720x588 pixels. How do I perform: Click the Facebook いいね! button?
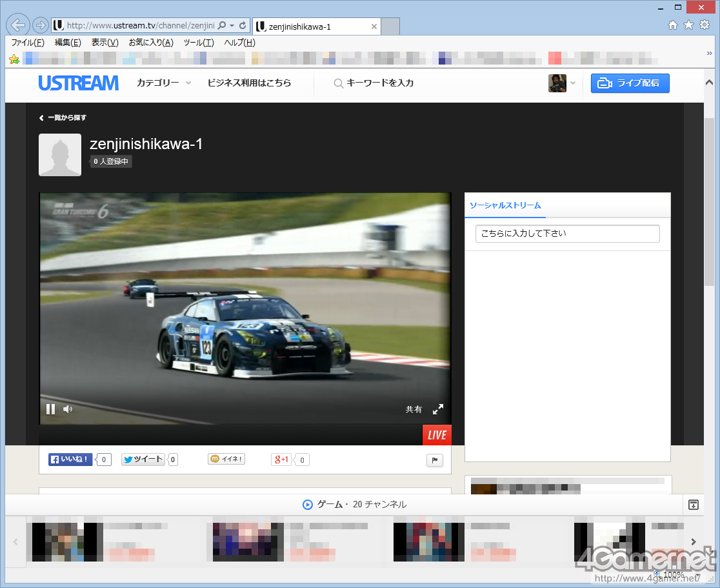pos(70,460)
